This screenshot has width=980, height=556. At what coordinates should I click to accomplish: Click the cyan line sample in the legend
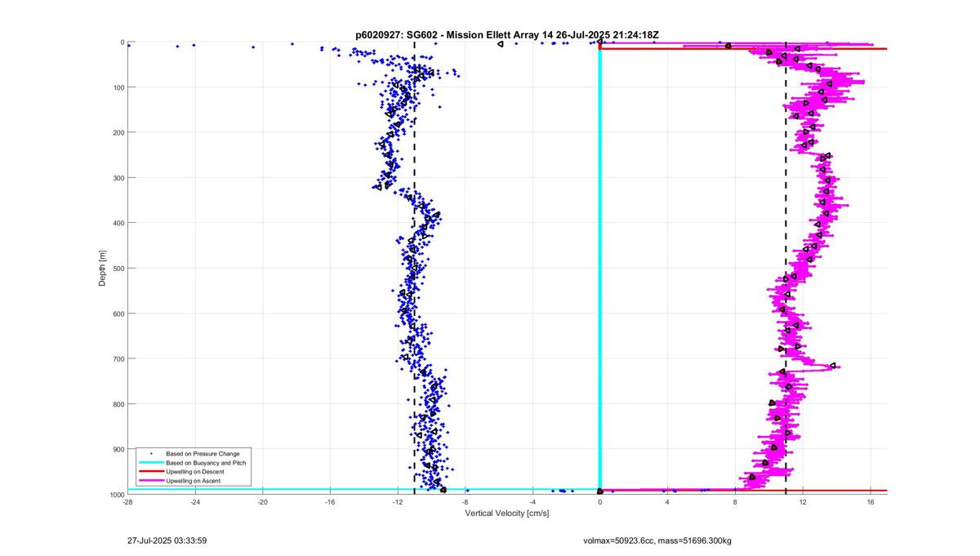(151, 463)
